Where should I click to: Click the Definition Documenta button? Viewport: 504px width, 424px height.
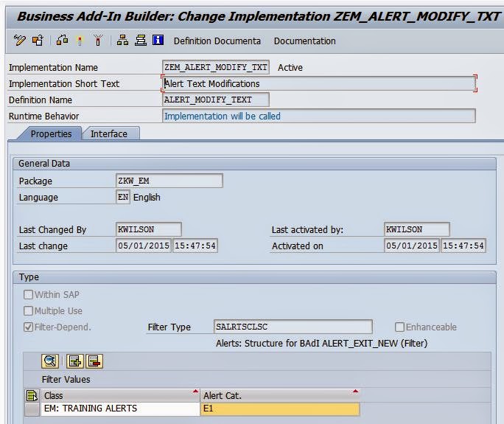click(x=217, y=41)
